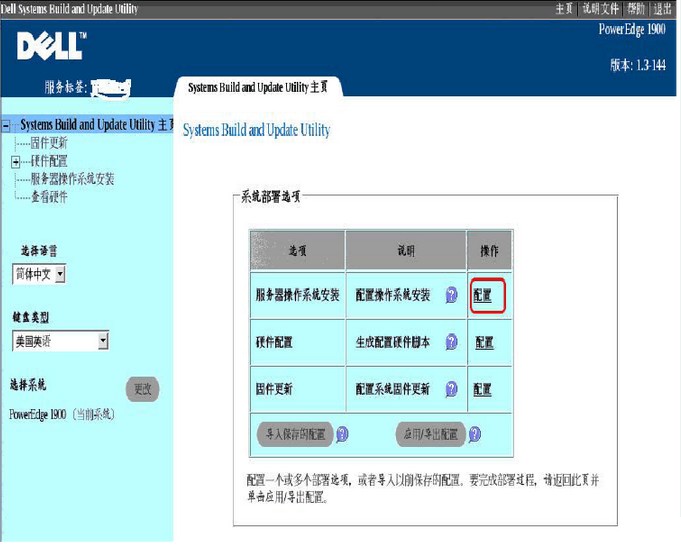This screenshot has height=548, width=681.
Task: Open 说明文件 in the top menu
Action: coord(600,8)
